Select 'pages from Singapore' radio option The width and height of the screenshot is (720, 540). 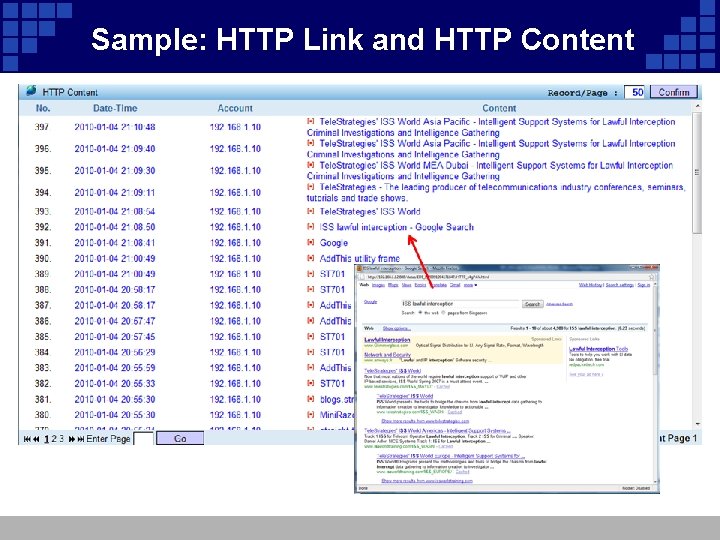click(443, 313)
